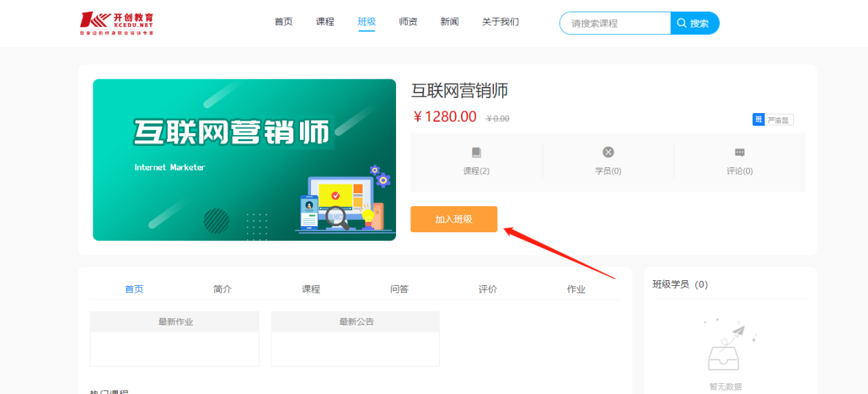Open 首页 in top navigation
868x394 pixels.
click(284, 22)
